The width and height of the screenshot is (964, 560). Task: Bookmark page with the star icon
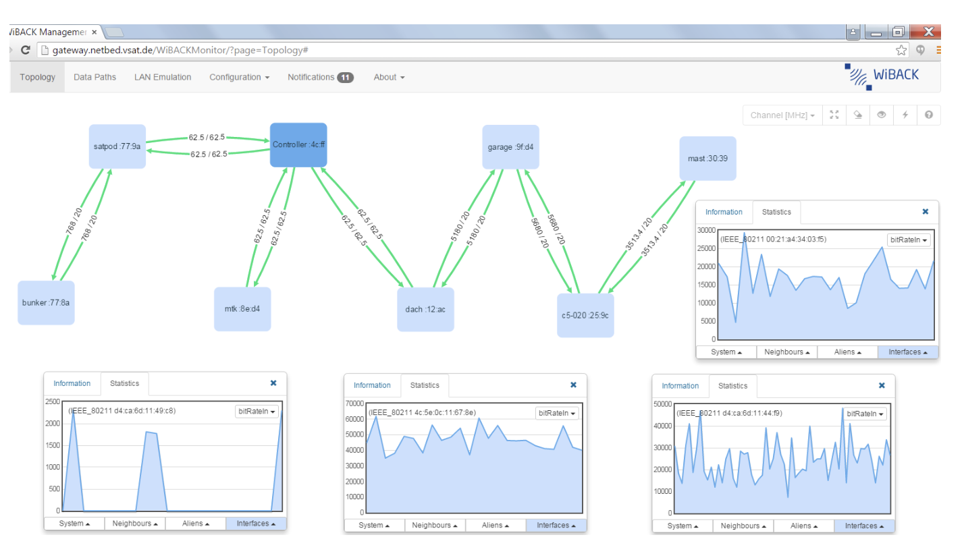(x=901, y=50)
